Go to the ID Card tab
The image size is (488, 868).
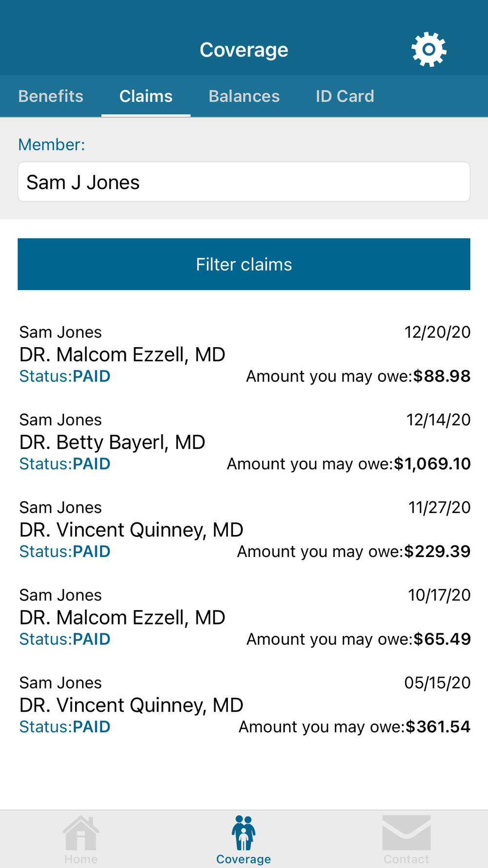point(345,96)
